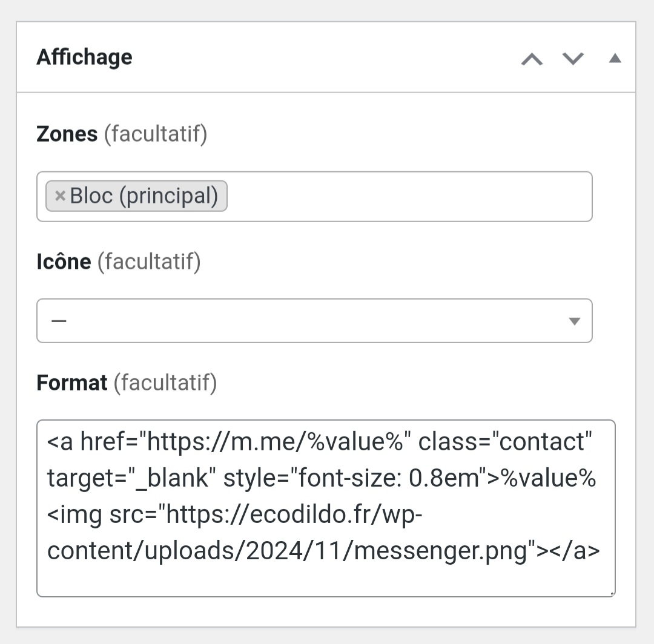Click the Icône dropdown arrow
This screenshot has width=654, height=644.
point(575,321)
